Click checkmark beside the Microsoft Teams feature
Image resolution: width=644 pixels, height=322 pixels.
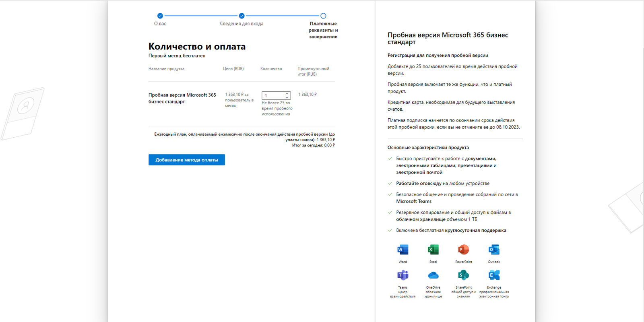point(390,194)
